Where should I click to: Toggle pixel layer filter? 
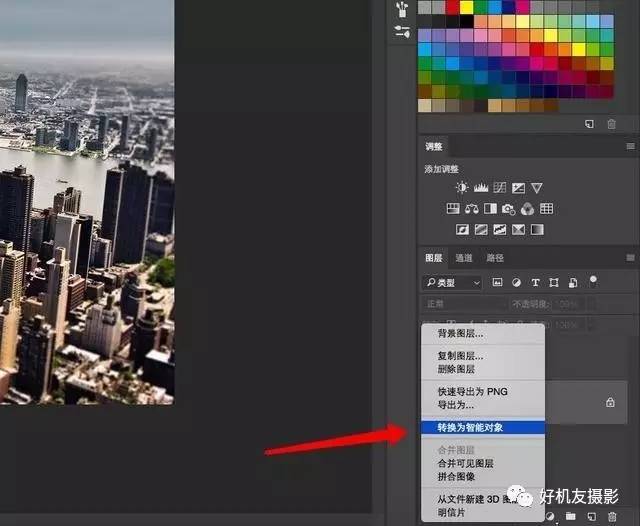coord(497,282)
